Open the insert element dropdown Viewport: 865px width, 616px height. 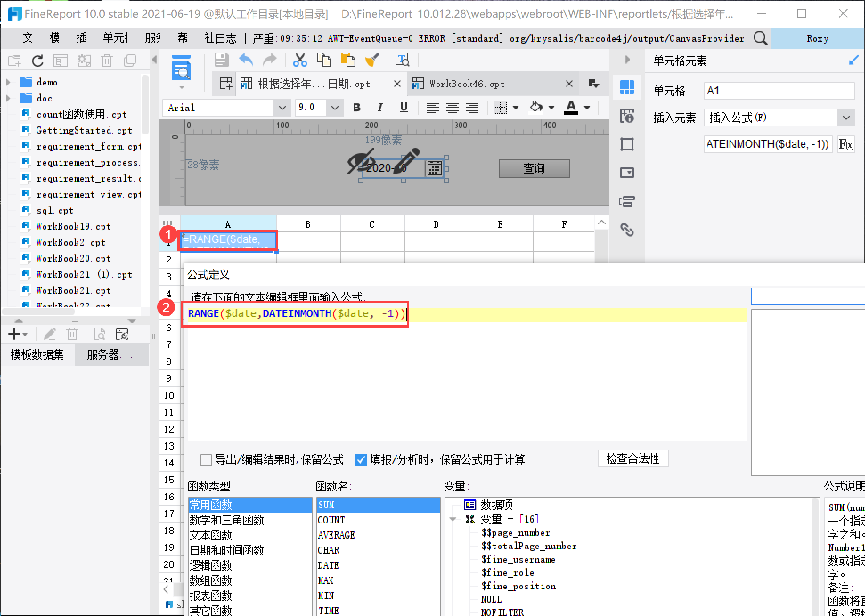click(x=846, y=118)
